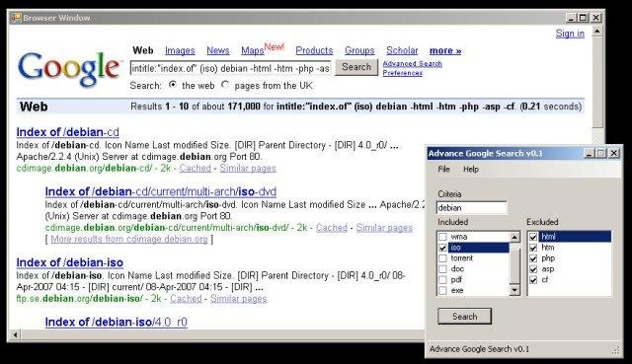
Task: Check the torrent checkbox in Included
Action: coord(443,258)
